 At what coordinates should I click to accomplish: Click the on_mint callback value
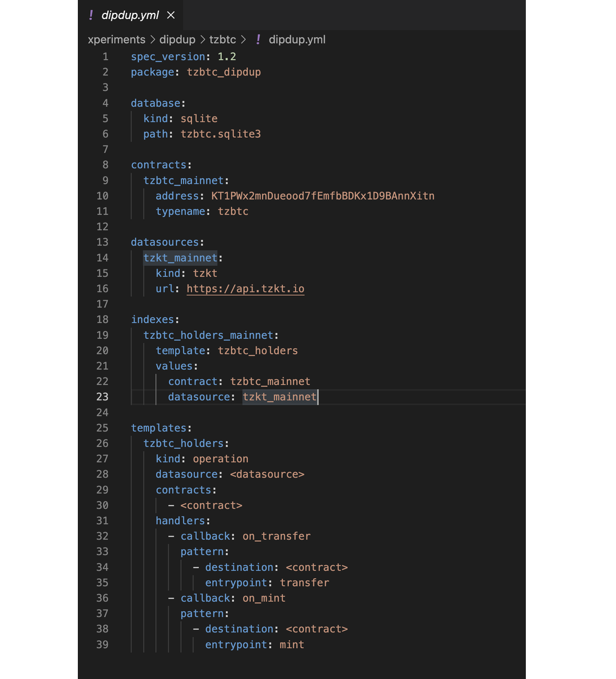[x=264, y=598]
